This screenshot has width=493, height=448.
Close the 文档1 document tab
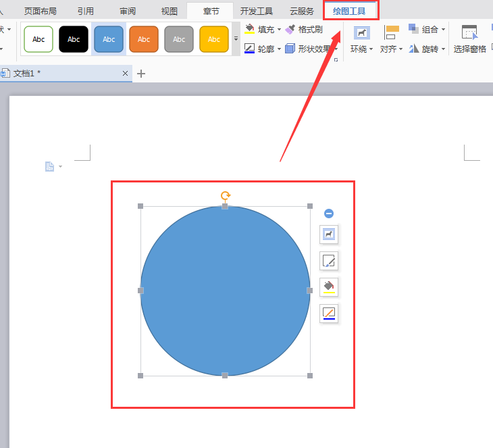point(125,73)
